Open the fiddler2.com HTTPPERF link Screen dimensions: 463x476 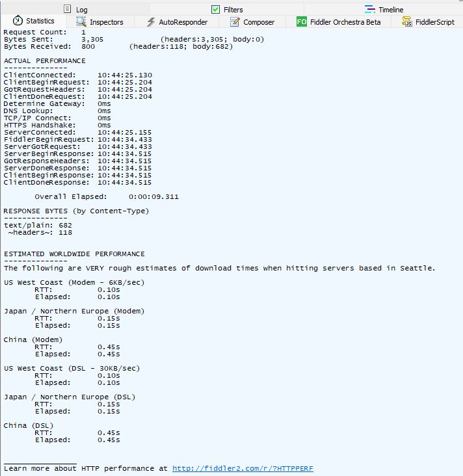click(x=243, y=468)
